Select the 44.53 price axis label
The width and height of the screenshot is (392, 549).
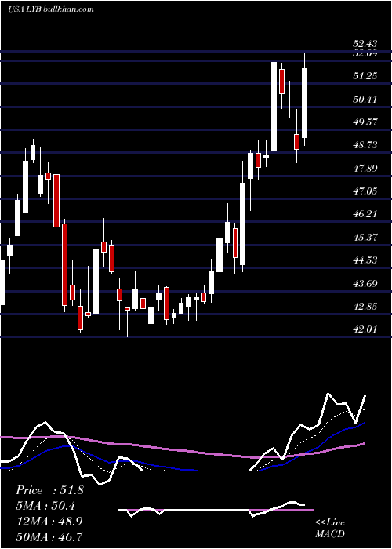click(365, 260)
